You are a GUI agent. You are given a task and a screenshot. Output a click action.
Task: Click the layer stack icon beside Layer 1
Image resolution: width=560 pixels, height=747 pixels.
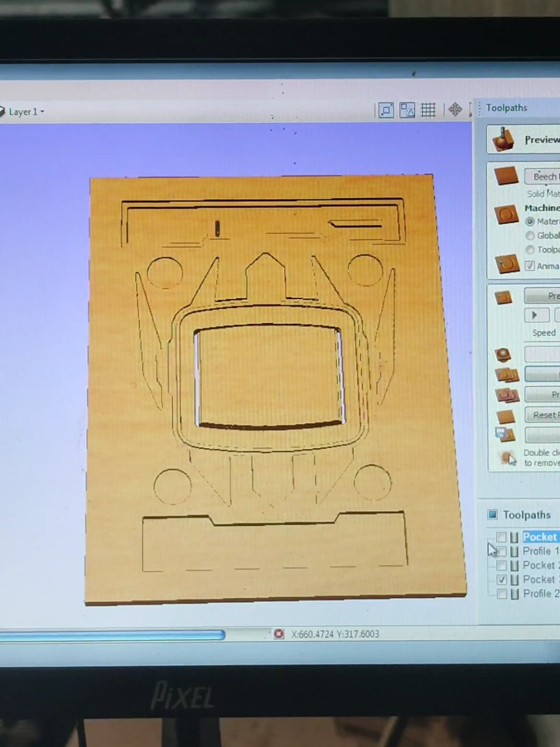click(x=2, y=111)
